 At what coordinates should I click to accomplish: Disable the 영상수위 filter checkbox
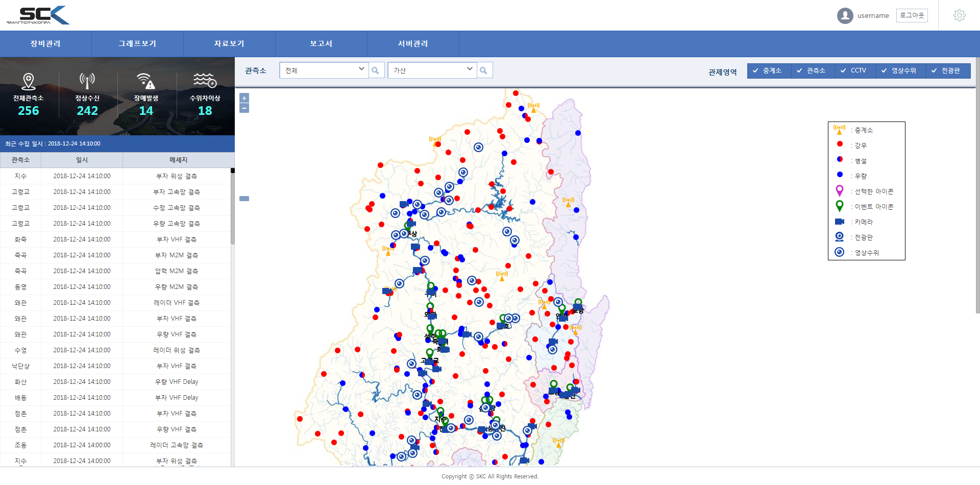click(x=884, y=71)
